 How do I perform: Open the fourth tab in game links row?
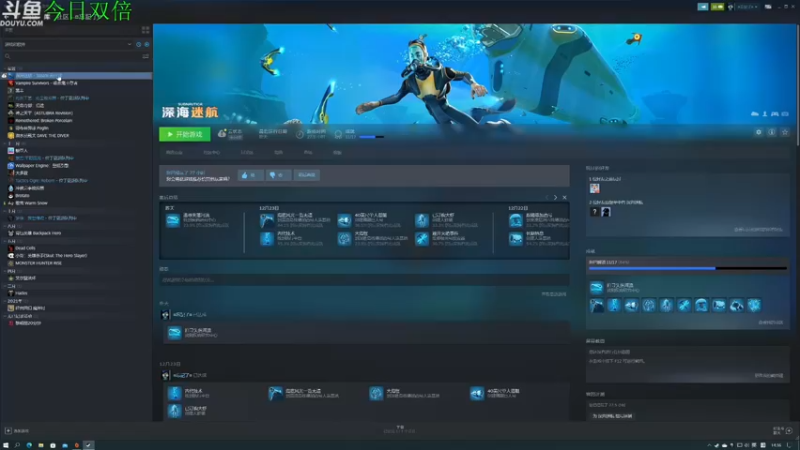tap(279, 153)
